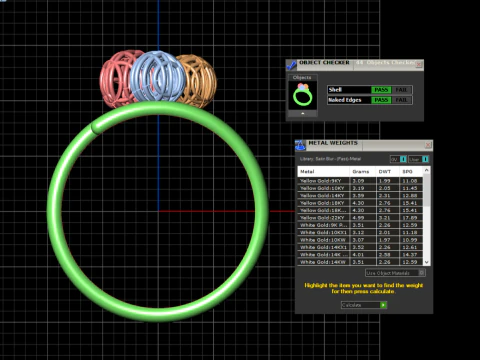Image resolution: width=480 pixels, height=360 pixels.
Task: Close the Object Checker panel
Action: (x=419, y=64)
